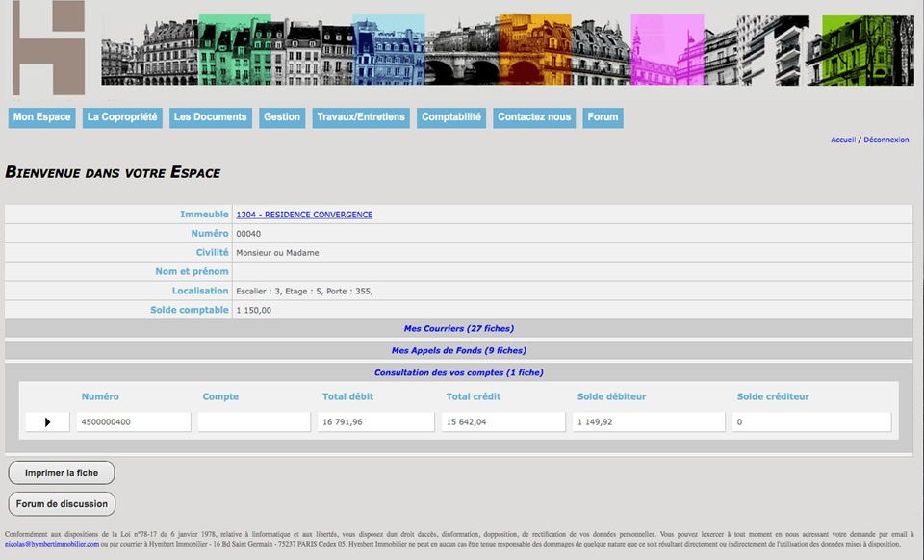The width and height of the screenshot is (924, 560).
Task: Open the Mon Espace menu
Action: (x=41, y=117)
